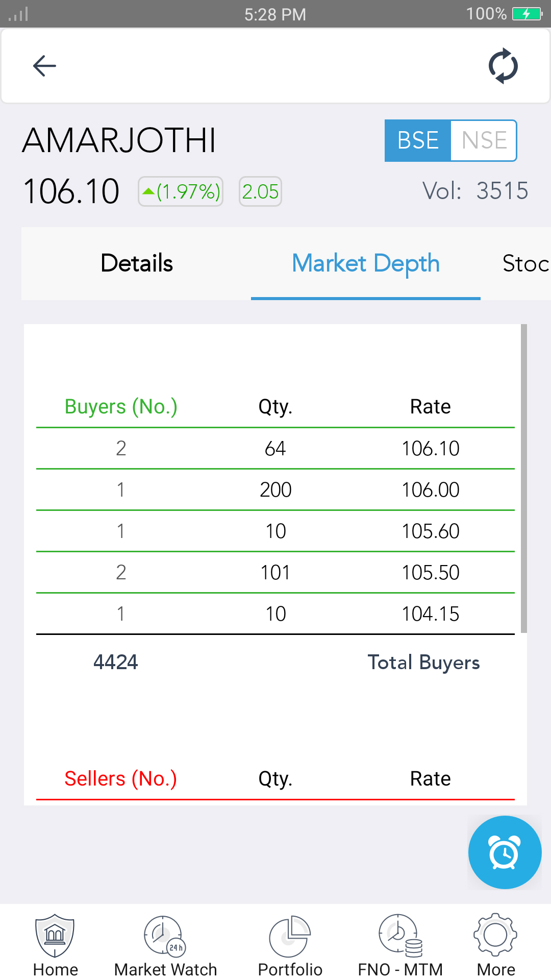
Task: Open Portfolio from bottom bar
Action: (x=290, y=945)
